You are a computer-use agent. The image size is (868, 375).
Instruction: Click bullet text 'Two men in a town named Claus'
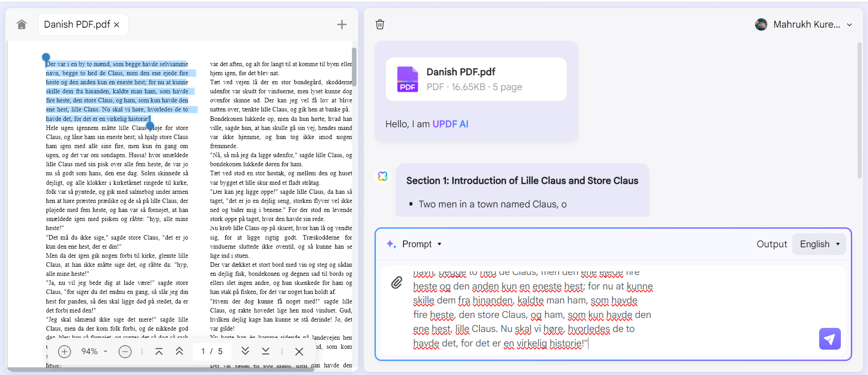pos(493,204)
